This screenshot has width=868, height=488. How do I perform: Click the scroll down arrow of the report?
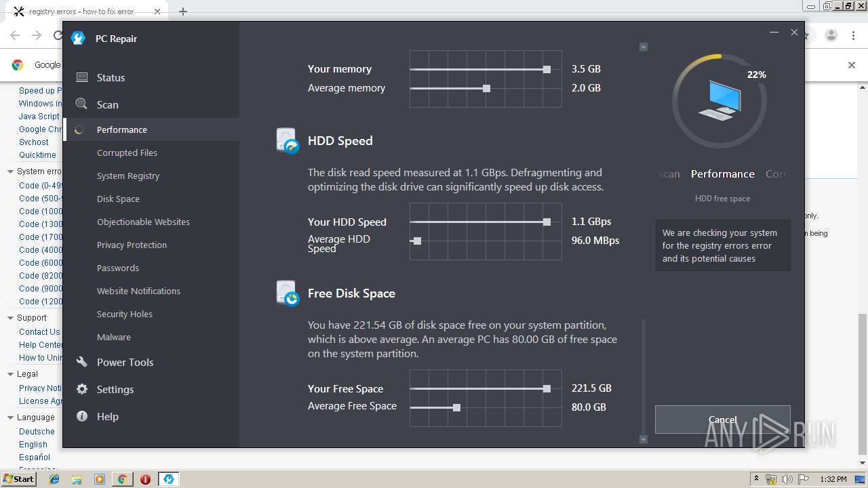click(x=644, y=439)
